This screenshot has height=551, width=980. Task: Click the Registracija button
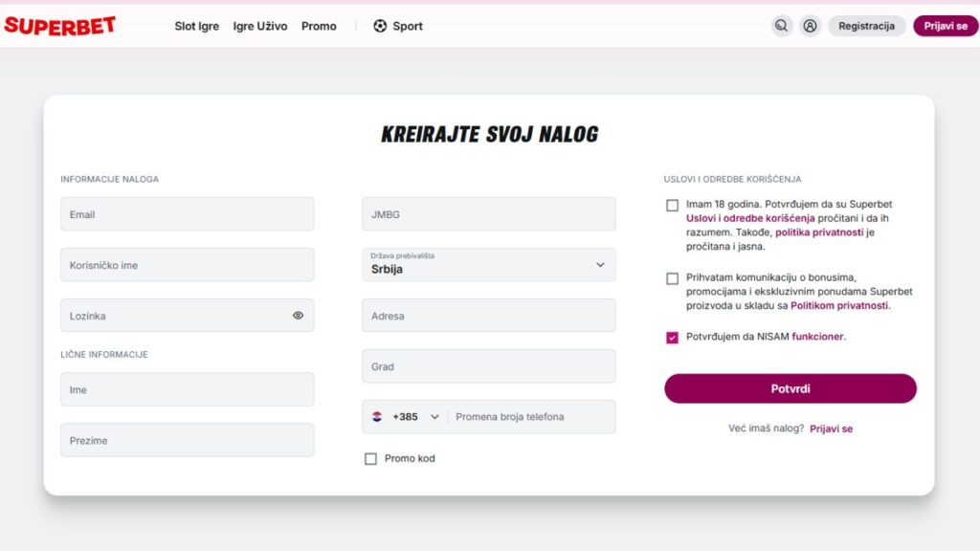click(866, 26)
